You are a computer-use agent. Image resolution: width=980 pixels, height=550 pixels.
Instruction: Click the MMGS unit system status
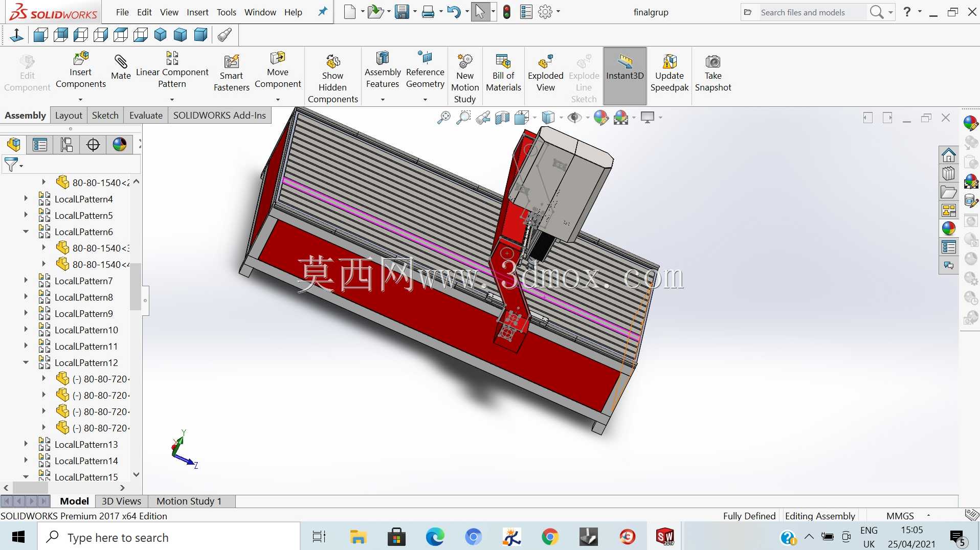(x=900, y=516)
